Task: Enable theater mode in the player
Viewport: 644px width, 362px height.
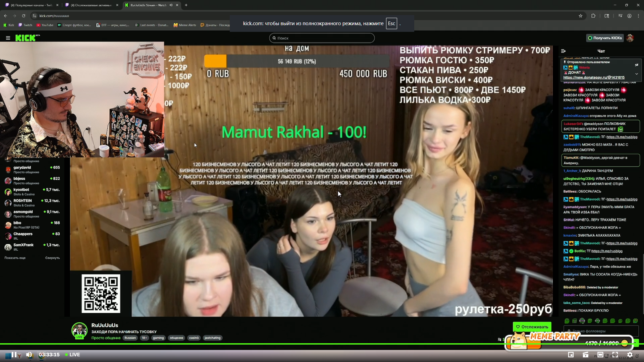Action: click(600, 355)
